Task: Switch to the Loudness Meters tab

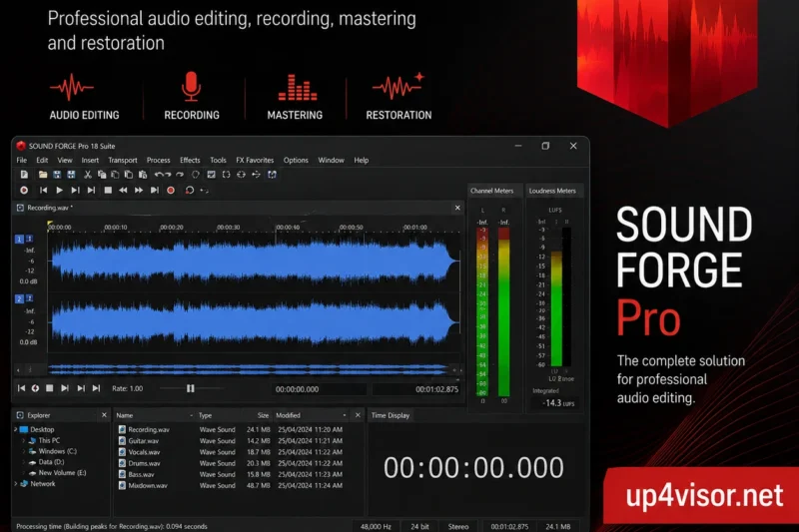Action: click(553, 191)
